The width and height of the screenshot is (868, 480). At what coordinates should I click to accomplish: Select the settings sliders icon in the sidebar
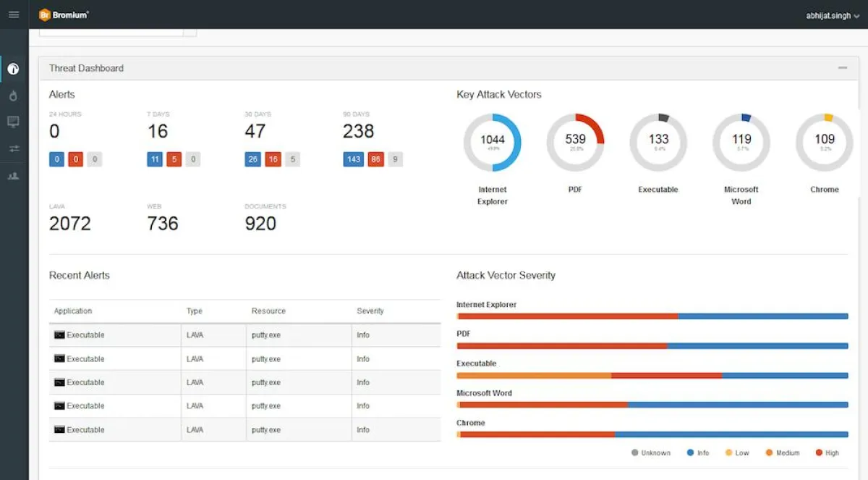(13, 148)
